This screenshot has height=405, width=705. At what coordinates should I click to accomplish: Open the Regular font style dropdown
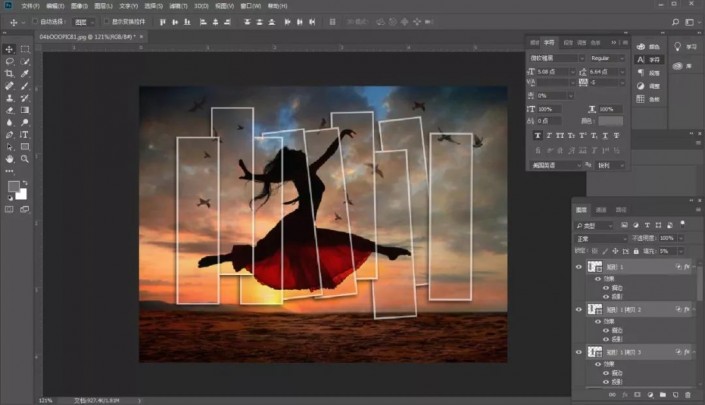point(606,58)
